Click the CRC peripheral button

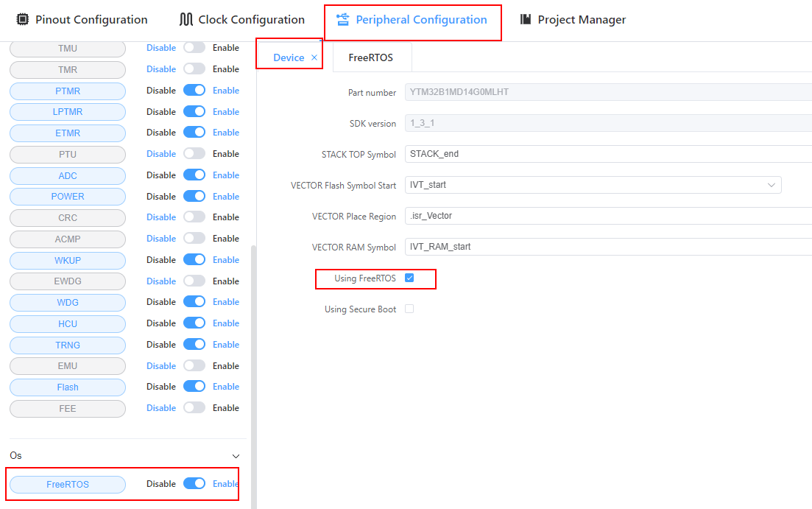click(x=68, y=218)
